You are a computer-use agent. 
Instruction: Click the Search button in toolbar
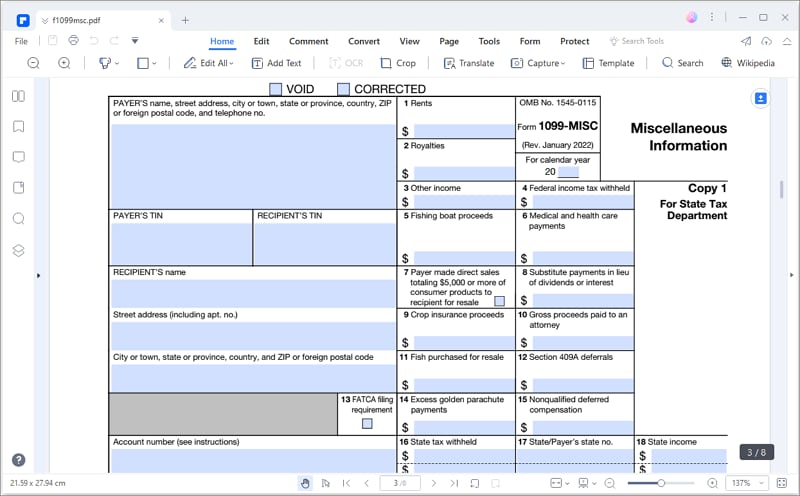click(x=683, y=63)
